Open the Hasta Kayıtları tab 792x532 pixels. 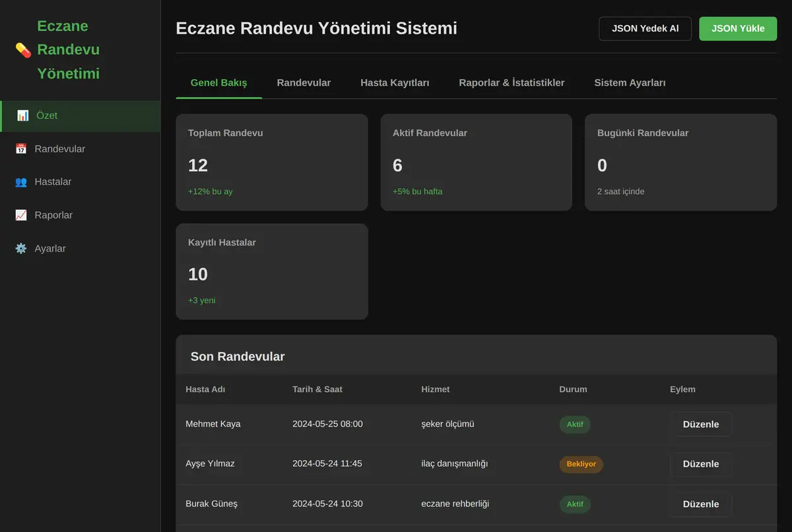(395, 83)
